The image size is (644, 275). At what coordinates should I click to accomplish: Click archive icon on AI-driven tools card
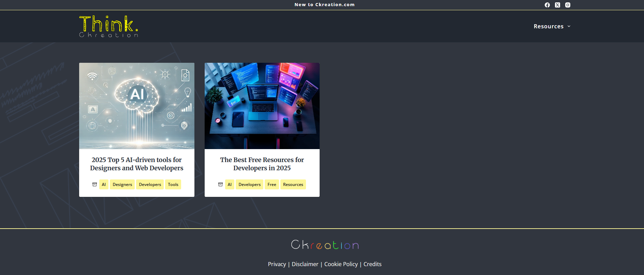[x=94, y=185]
